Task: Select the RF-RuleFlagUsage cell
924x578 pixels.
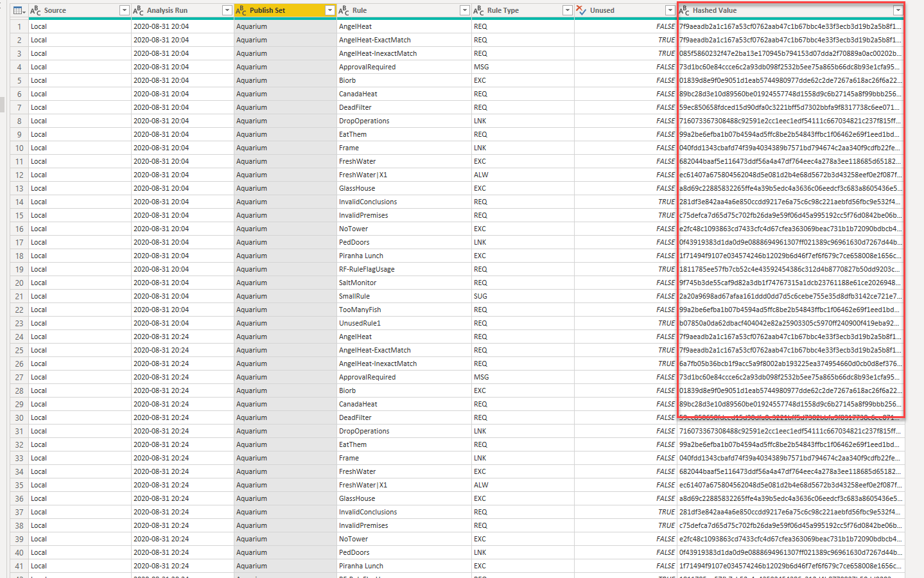Action: click(404, 269)
